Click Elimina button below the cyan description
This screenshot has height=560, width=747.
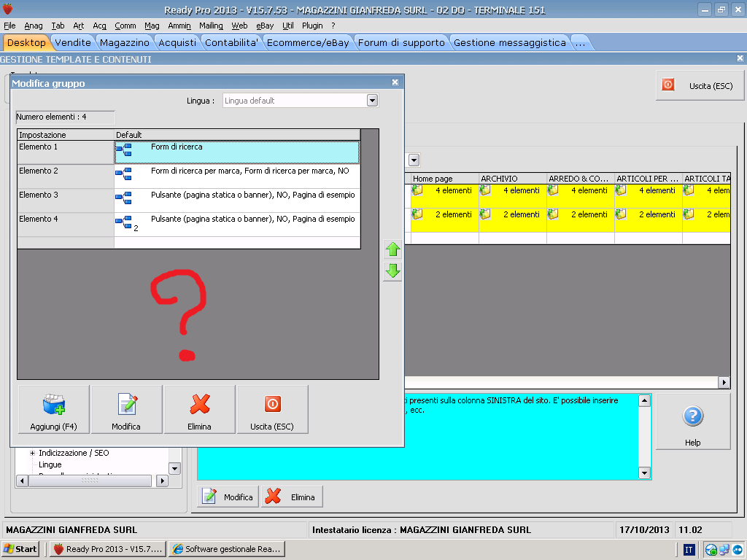(x=292, y=497)
